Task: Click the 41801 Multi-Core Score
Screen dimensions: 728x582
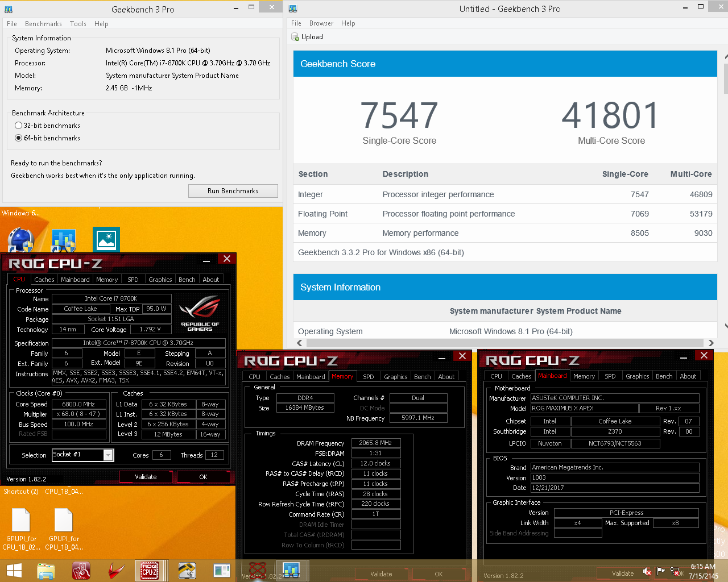Action: 611,116
